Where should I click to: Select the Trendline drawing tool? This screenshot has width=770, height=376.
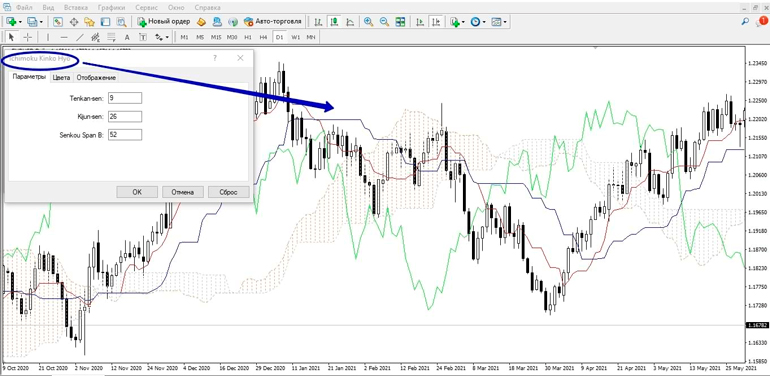pos(80,37)
